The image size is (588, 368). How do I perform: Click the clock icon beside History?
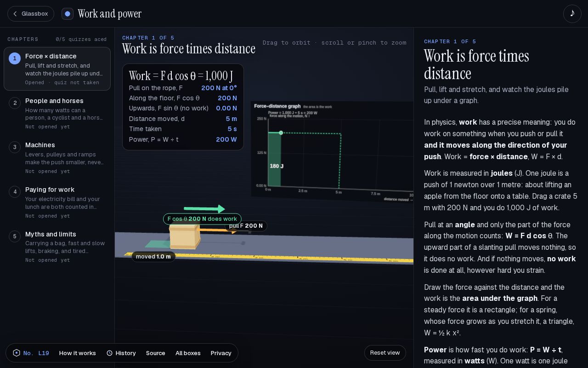tap(109, 353)
